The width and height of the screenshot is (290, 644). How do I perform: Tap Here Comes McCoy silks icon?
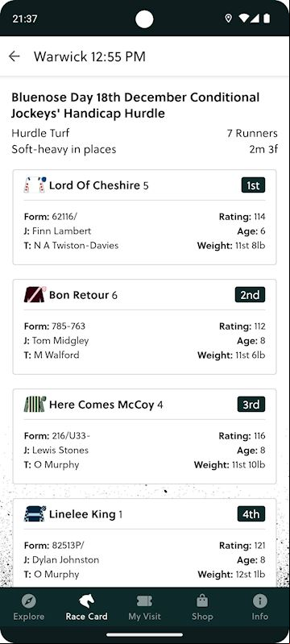(35, 404)
